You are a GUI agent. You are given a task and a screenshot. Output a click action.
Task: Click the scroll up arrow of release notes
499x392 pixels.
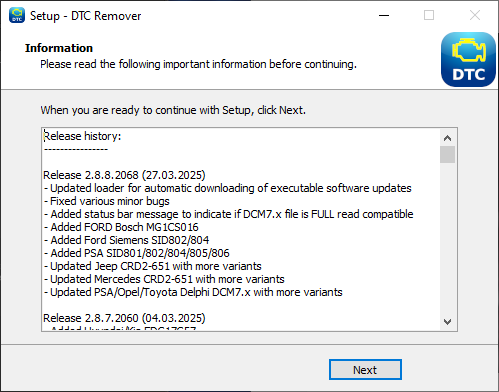pyautogui.click(x=447, y=138)
